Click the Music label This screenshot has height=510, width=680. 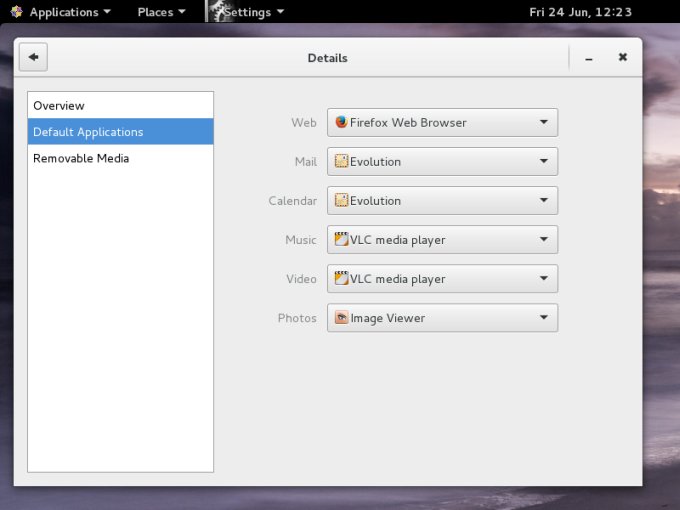[301, 239]
